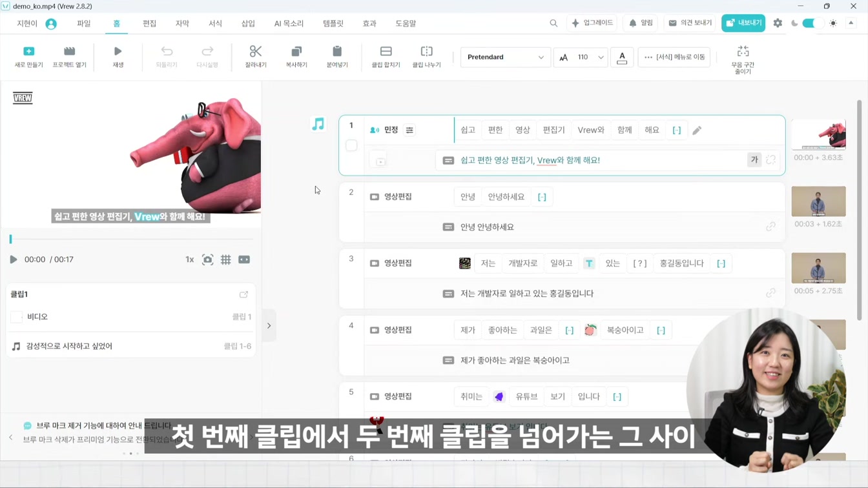The height and width of the screenshot is (488, 868).
Task: Click the 내보내기 export button
Action: click(743, 23)
